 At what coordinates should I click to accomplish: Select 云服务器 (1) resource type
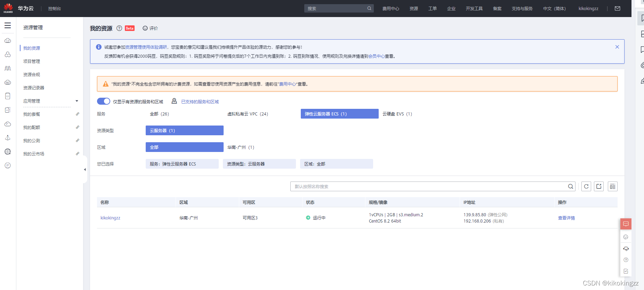point(185,130)
